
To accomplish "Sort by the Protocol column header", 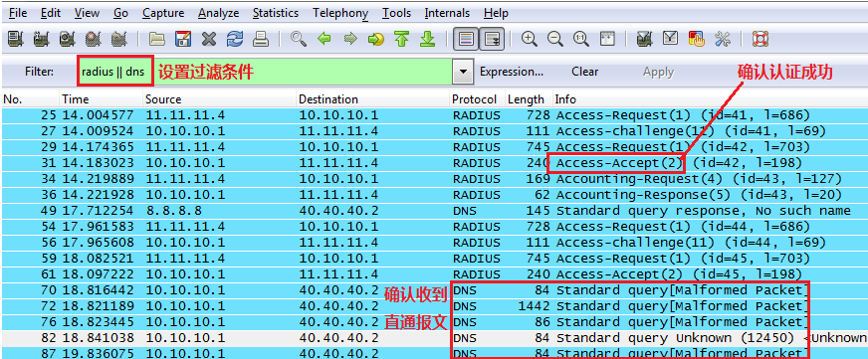I will pos(477,99).
